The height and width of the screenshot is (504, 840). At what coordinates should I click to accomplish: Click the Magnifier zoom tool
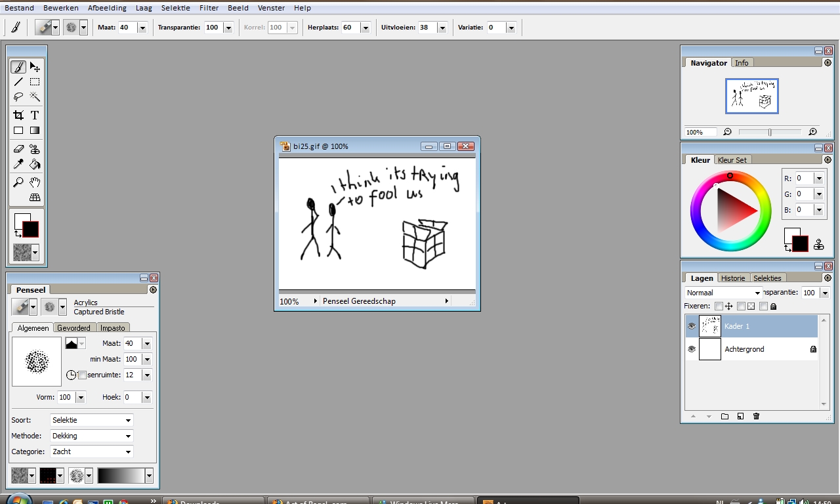point(18,182)
